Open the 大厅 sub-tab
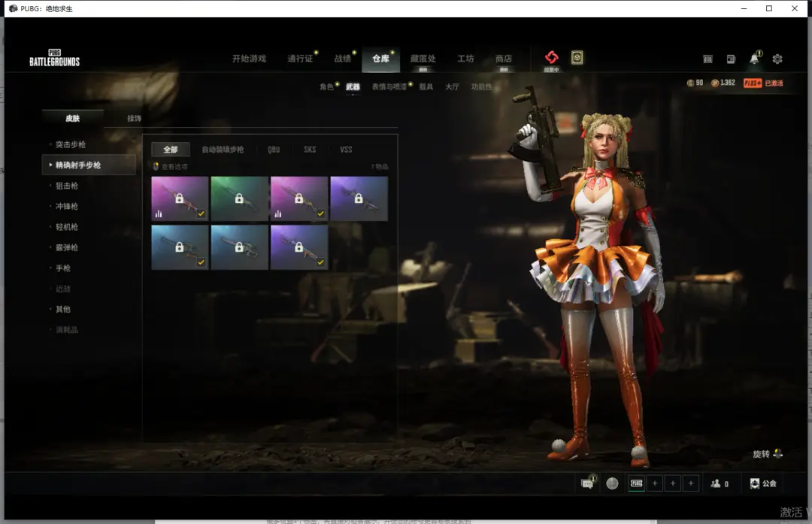812x524 pixels. pyautogui.click(x=452, y=86)
